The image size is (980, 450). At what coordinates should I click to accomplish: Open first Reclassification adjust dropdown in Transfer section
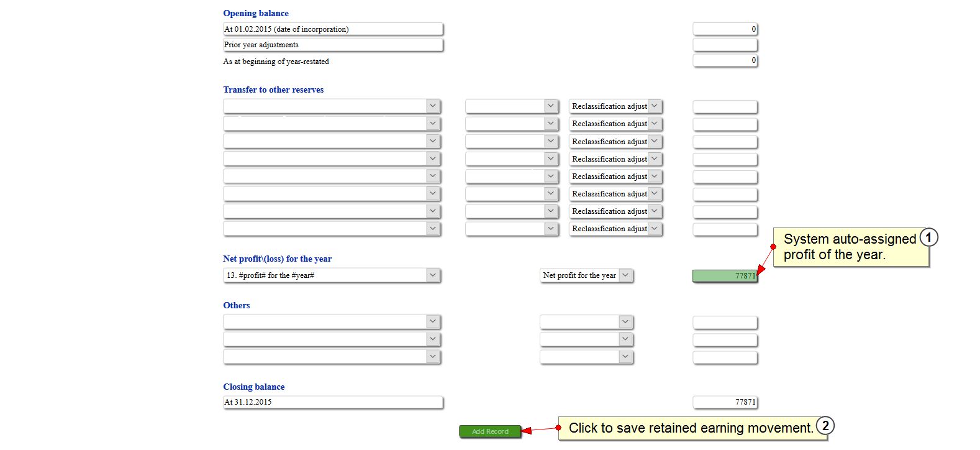tap(615, 106)
